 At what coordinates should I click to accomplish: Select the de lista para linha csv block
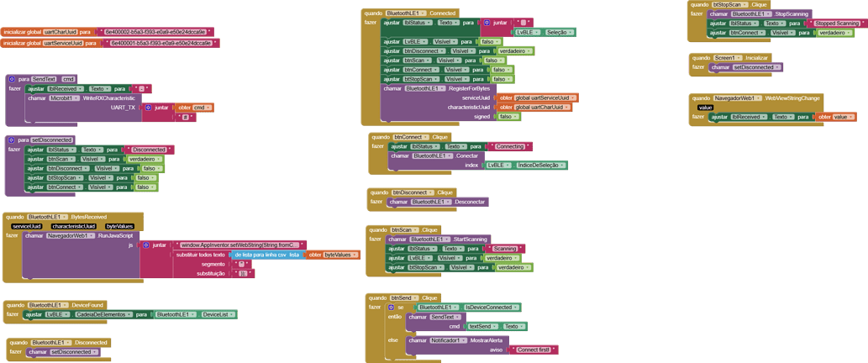tap(269, 255)
